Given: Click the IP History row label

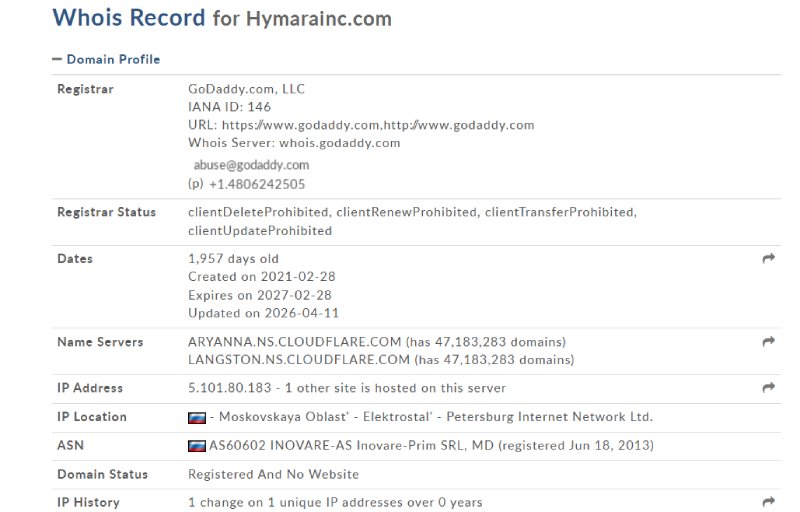Looking at the screenshot, I should 88,502.
